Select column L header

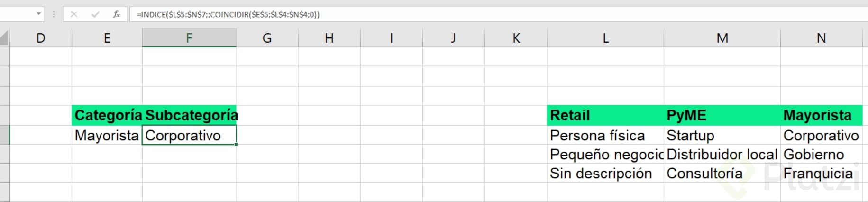tap(605, 38)
